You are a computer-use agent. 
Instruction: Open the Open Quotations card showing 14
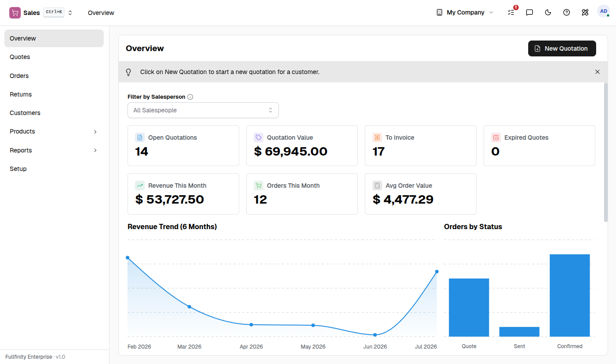tap(183, 145)
